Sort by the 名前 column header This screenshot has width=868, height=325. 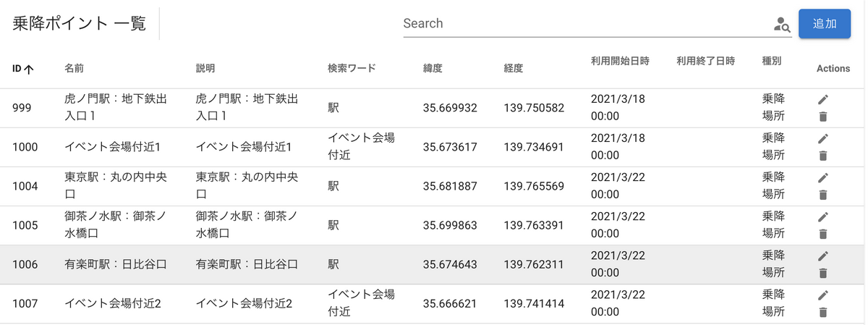(74, 69)
